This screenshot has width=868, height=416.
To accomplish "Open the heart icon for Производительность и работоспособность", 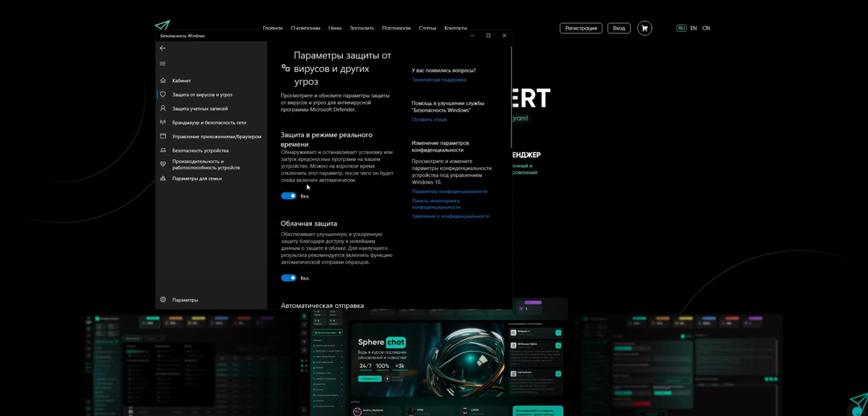I will click(x=162, y=164).
